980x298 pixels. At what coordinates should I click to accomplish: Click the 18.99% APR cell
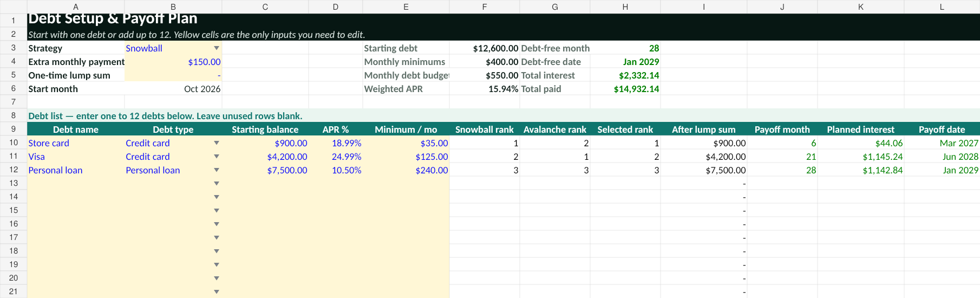pyautogui.click(x=336, y=143)
